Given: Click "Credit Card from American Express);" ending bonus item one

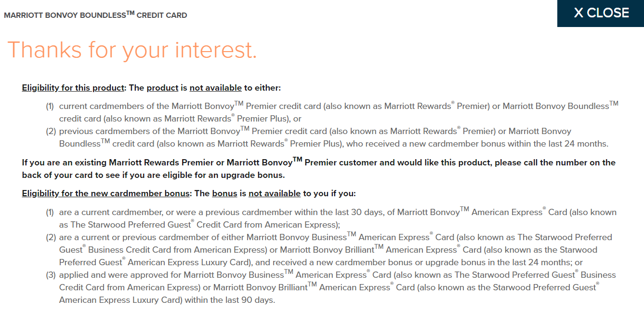Looking at the screenshot, I should (x=268, y=225).
